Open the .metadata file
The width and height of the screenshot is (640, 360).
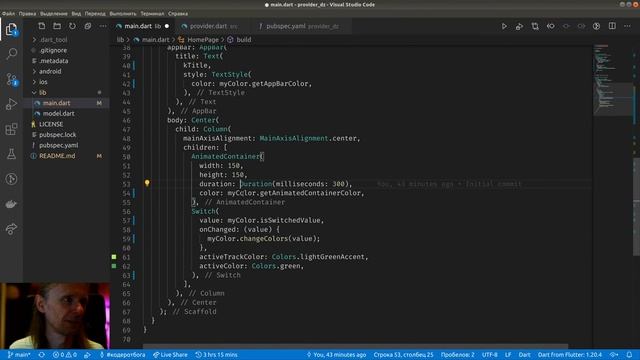[54, 61]
